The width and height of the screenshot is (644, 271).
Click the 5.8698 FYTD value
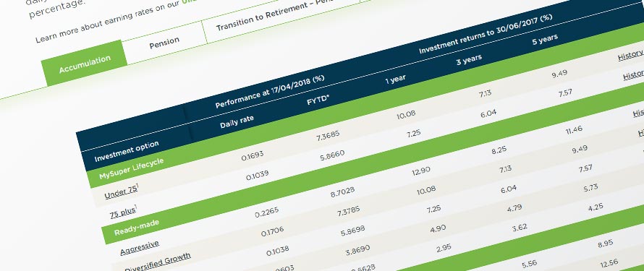[352, 231]
